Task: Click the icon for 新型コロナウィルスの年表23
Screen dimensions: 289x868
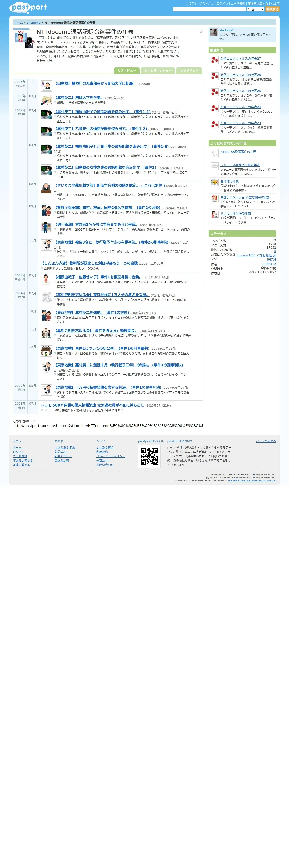Action: (x=215, y=124)
